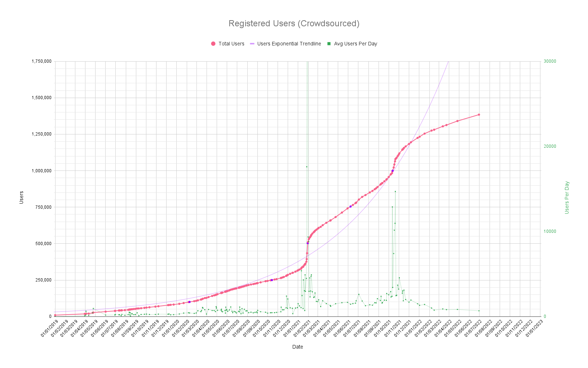Click the 500,000 left axis label
This screenshot has width=588, height=368.
[x=43, y=243]
